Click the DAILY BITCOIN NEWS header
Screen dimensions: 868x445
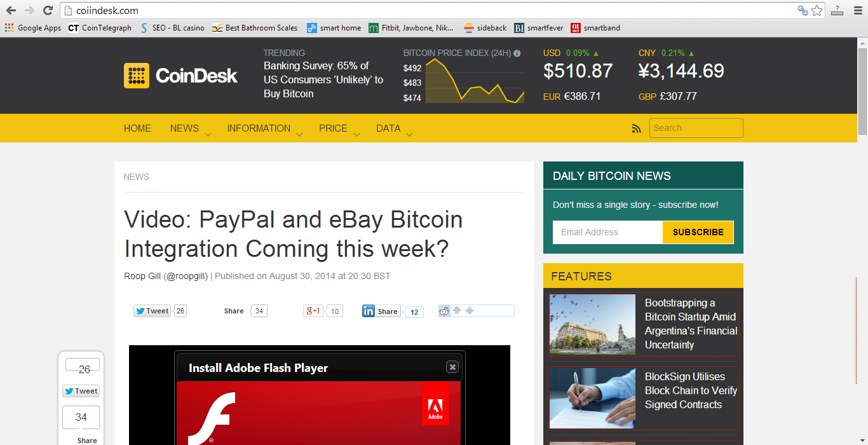coord(643,175)
